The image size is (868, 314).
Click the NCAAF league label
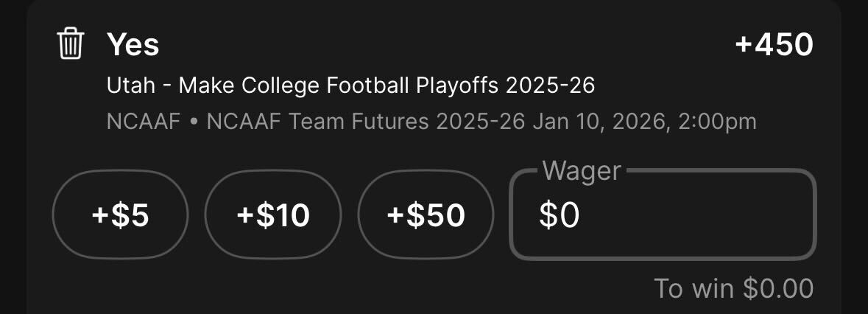tap(144, 122)
